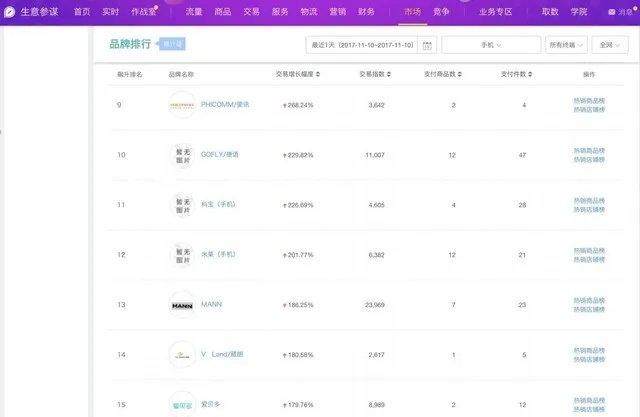Open 热销店铺榜 for 米莱 row
The image size is (640, 417).
[589, 260]
